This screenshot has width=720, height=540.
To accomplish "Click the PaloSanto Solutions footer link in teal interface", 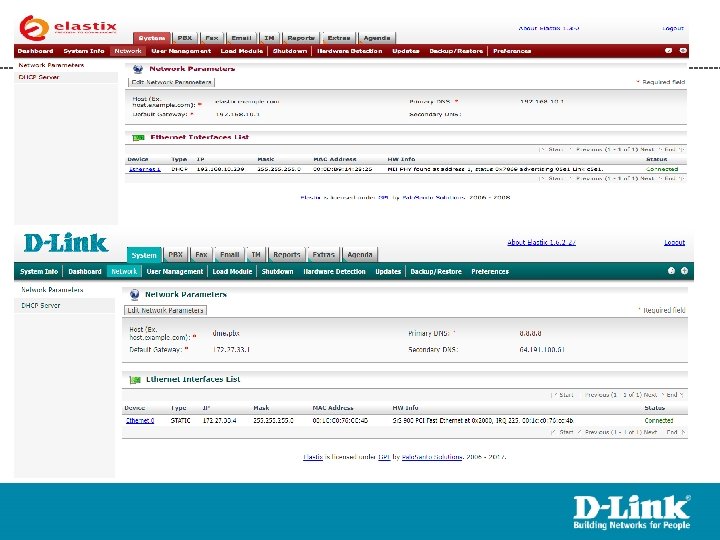I will pyautogui.click(x=432, y=457).
